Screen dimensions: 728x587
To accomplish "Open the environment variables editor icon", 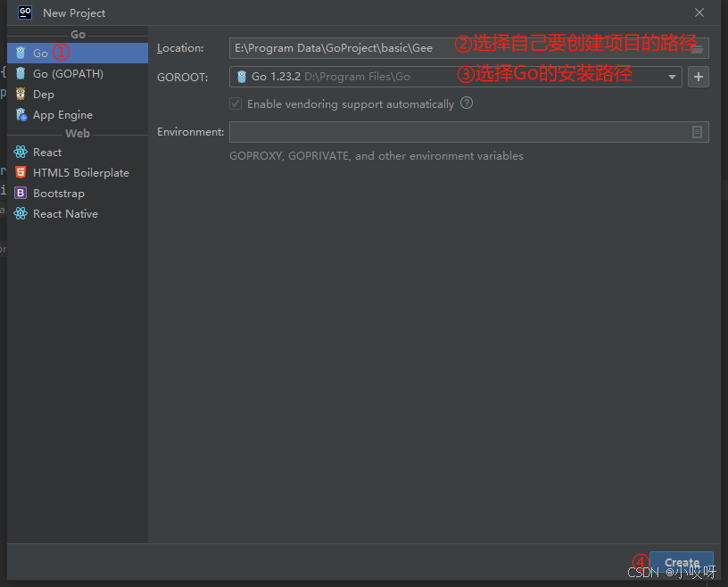I will pyautogui.click(x=697, y=132).
